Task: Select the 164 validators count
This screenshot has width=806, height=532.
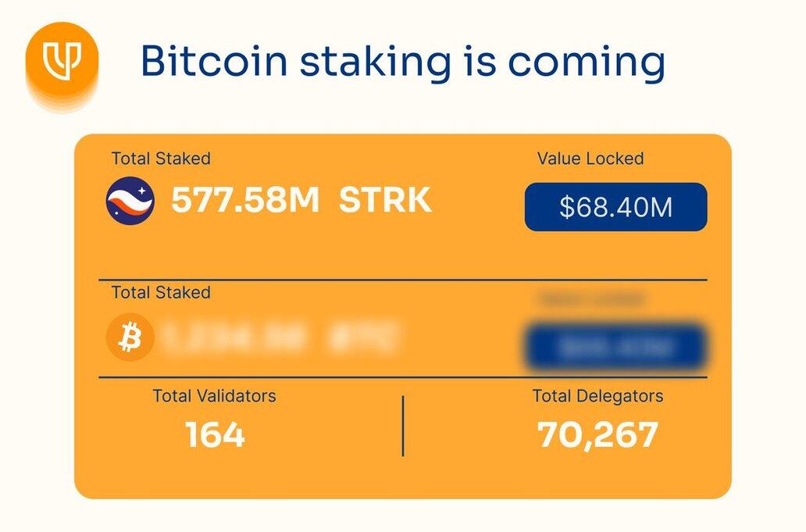Action: (x=215, y=435)
